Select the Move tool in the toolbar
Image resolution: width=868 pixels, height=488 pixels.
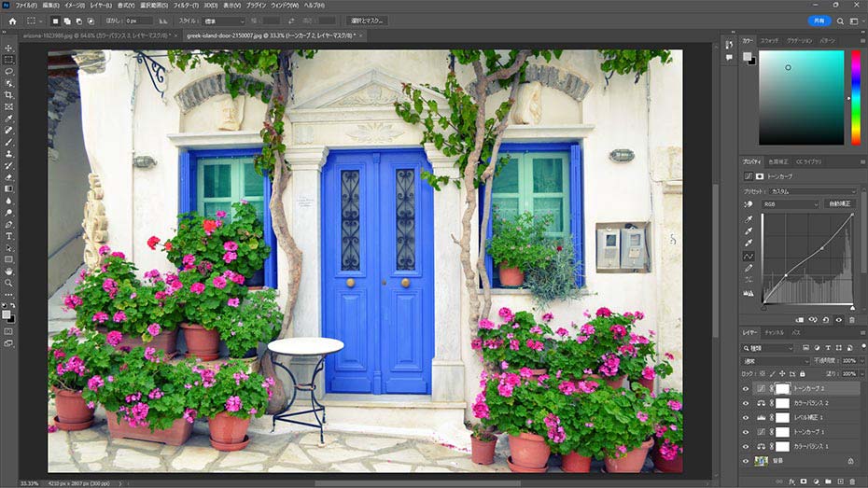9,48
